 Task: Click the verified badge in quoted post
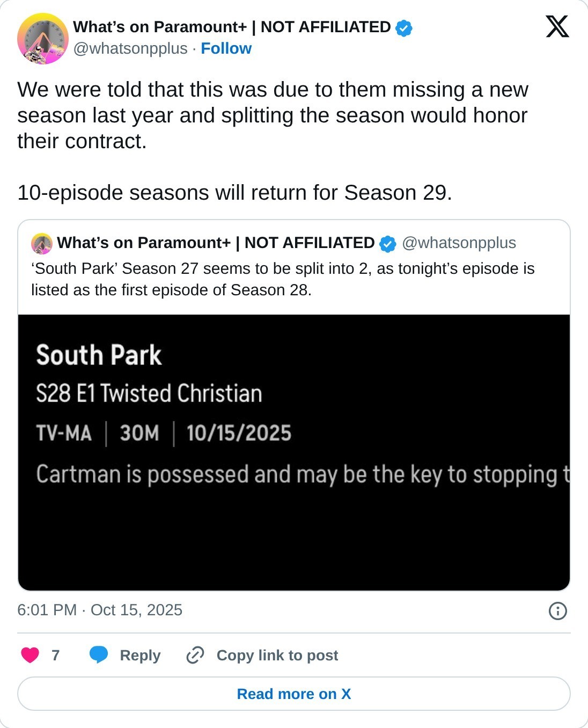tap(387, 244)
